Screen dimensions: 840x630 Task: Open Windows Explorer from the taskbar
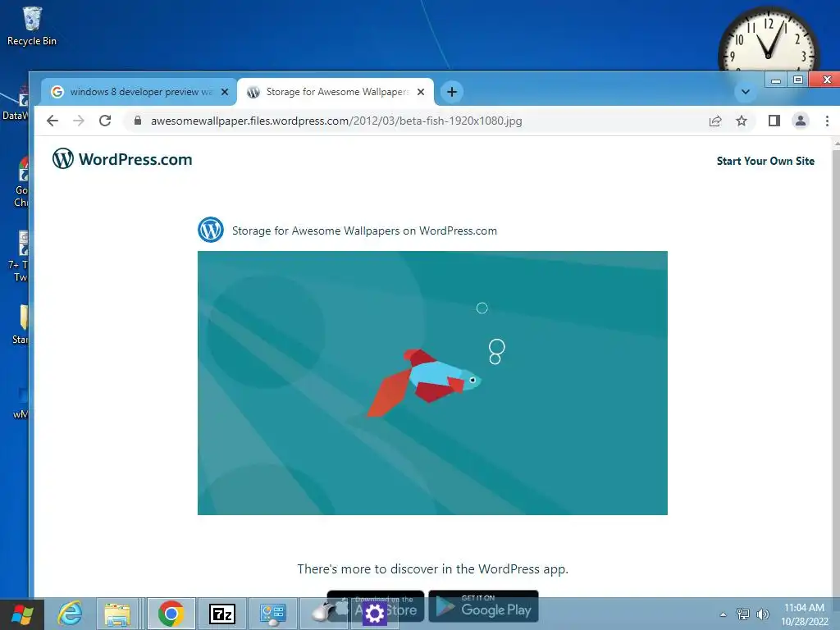click(x=117, y=614)
